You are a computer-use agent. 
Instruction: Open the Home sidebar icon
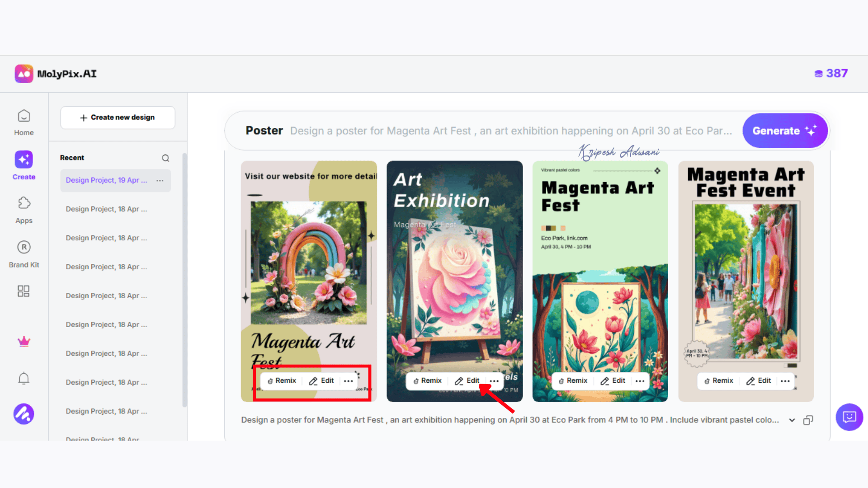click(x=24, y=117)
